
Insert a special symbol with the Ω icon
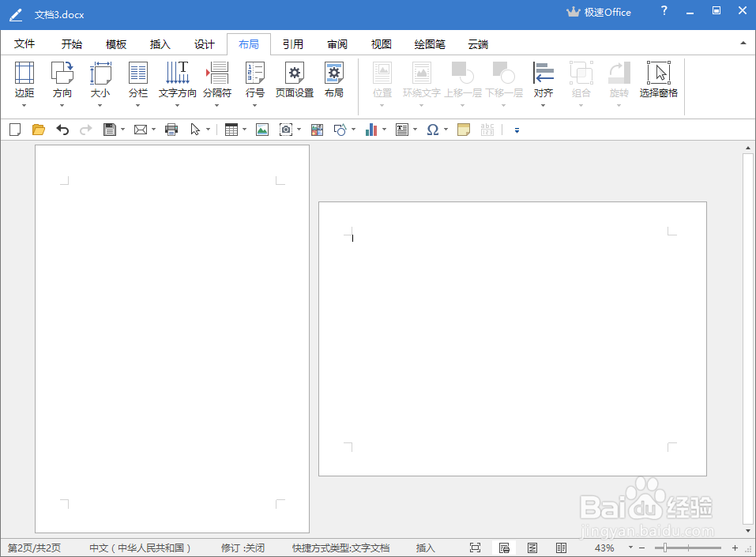432,129
